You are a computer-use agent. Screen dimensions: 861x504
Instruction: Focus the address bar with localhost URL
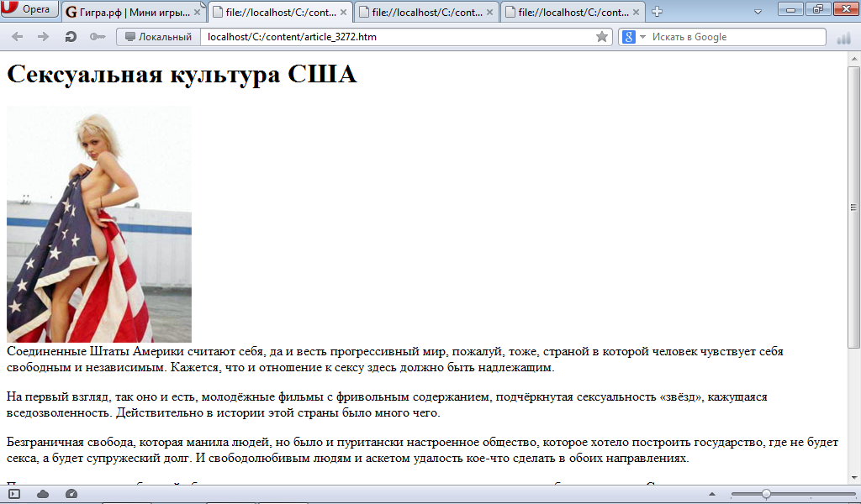click(x=398, y=37)
